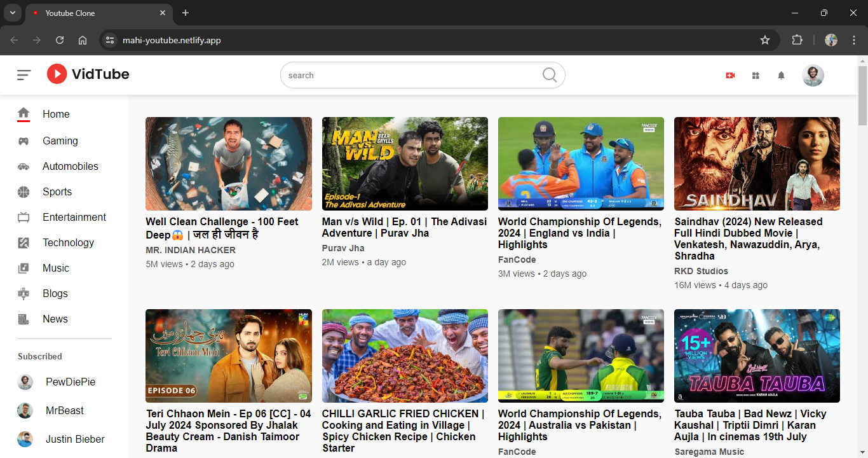Open Teri Chhaon Mein Ep 06 title
This screenshot has width=868, height=458.
tap(228, 431)
